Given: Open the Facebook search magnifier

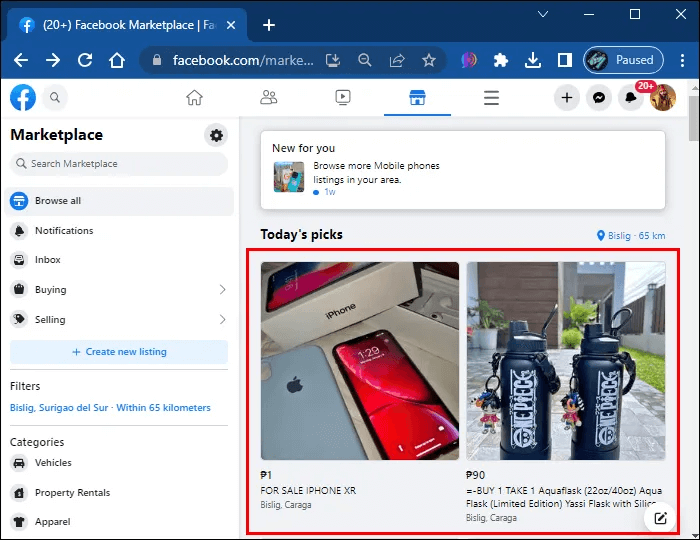Looking at the screenshot, I should (55, 97).
